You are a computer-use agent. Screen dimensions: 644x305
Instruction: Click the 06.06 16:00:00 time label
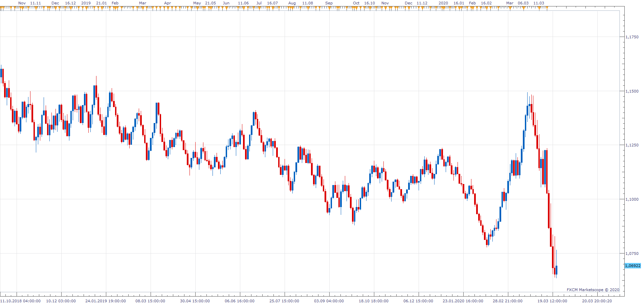[240, 301]
